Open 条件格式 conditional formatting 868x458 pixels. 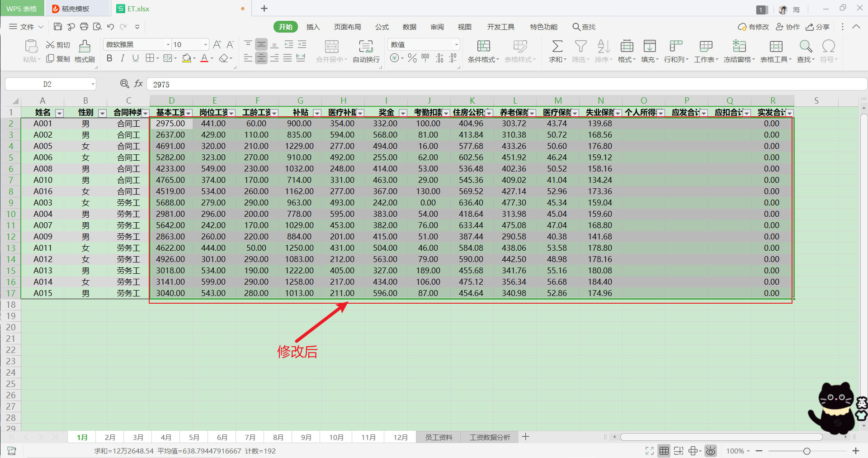[483, 51]
